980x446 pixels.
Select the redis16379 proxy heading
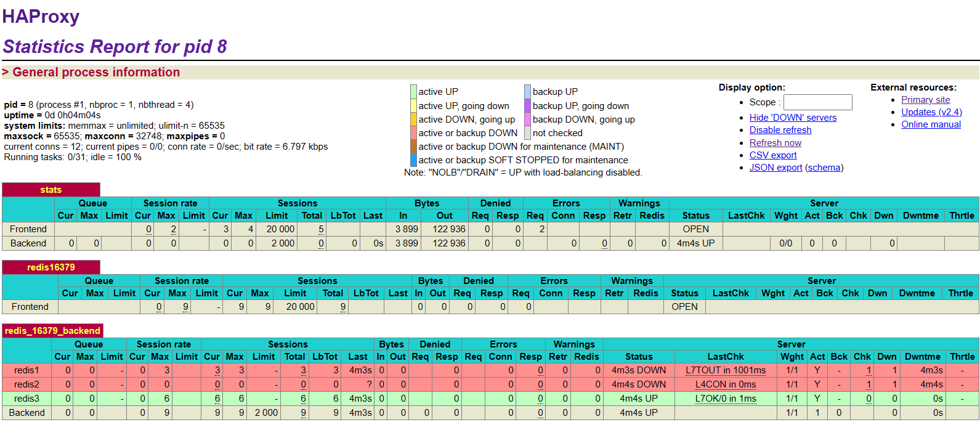[51, 267]
